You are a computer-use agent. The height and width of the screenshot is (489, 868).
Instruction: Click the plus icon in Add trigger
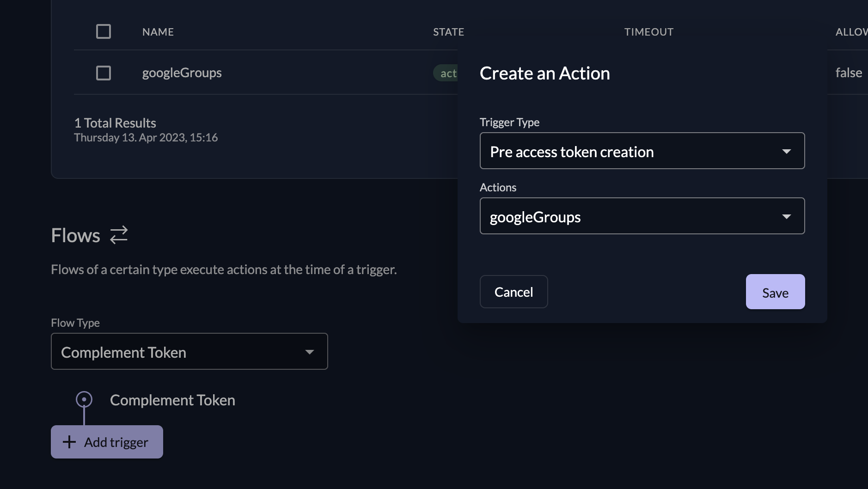tap(69, 442)
